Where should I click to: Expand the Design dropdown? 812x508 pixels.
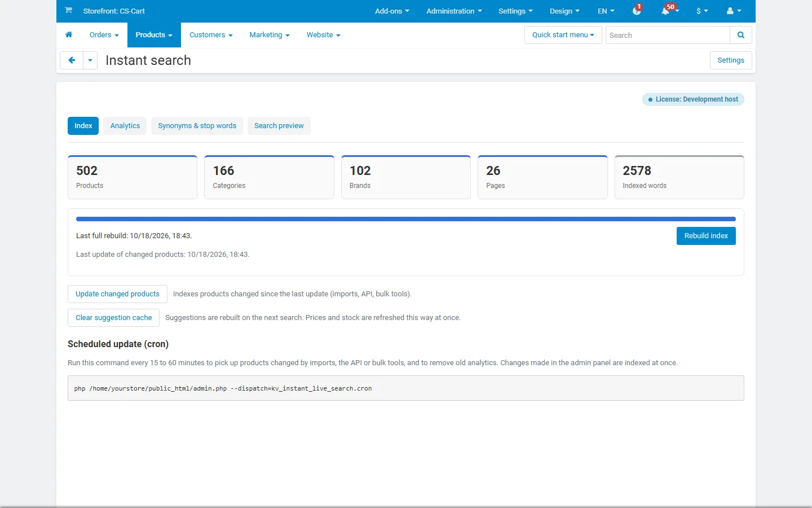tap(564, 11)
